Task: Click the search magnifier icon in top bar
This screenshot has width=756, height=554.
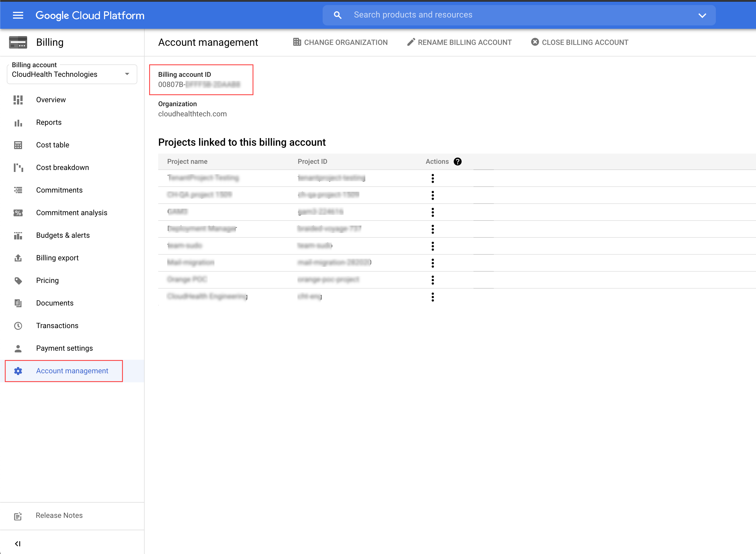Action: [x=338, y=15]
